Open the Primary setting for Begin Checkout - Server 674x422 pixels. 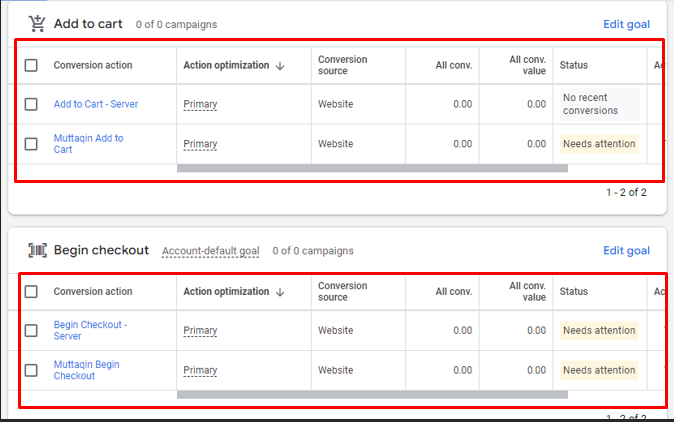(x=200, y=331)
